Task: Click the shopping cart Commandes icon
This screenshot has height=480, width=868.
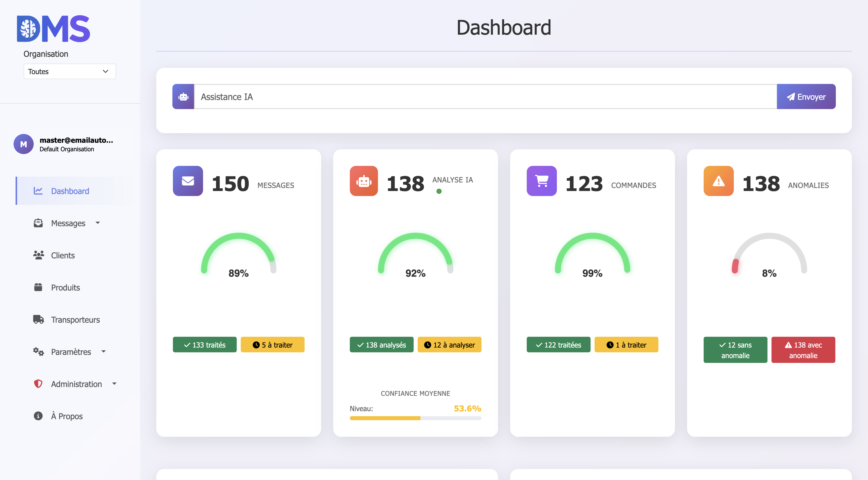Action: (542, 181)
